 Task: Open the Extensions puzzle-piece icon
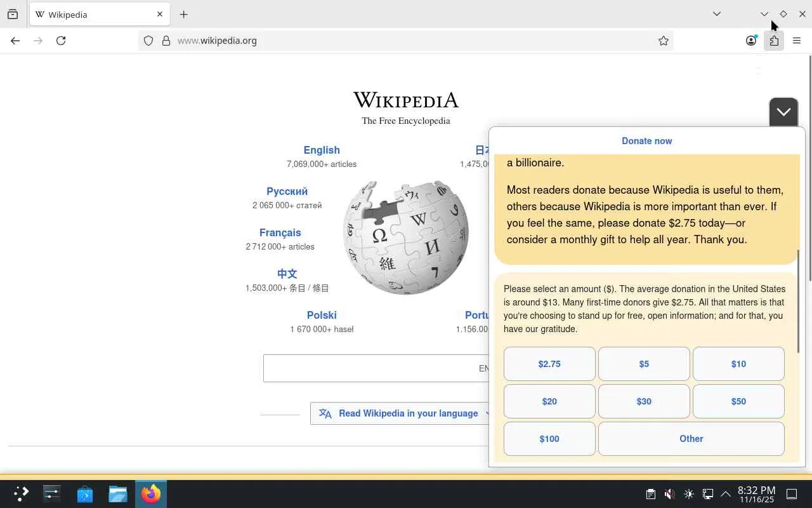tap(774, 41)
